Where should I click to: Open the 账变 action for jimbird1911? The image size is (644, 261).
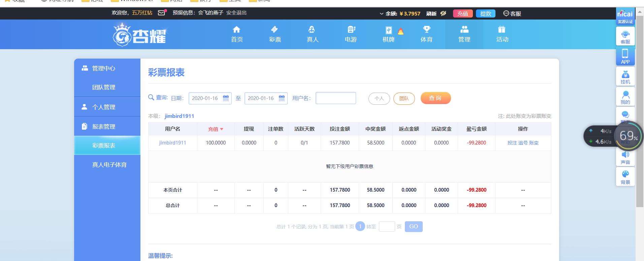coord(534,143)
